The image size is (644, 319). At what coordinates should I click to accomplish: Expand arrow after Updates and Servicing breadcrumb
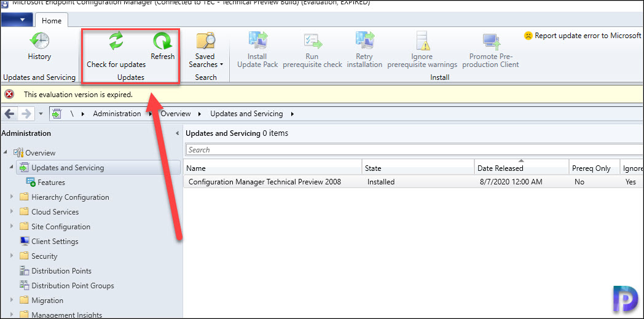(x=292, y=114)
